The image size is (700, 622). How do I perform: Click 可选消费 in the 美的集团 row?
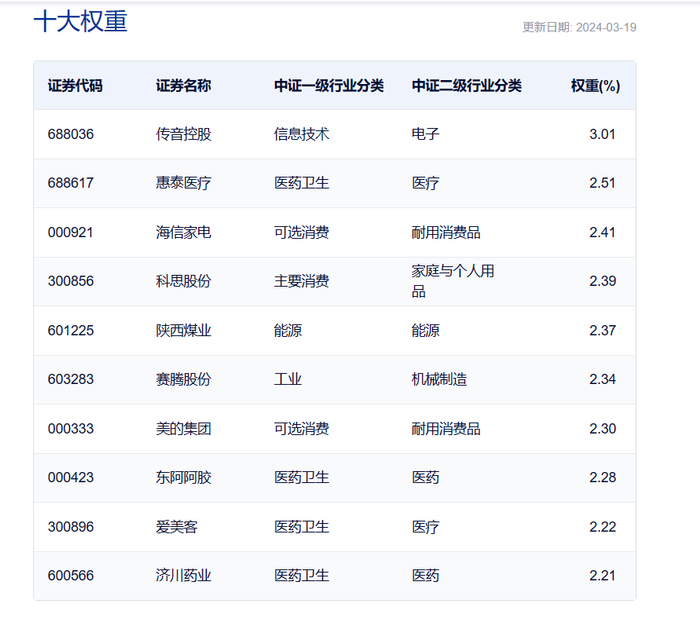pyautogui.click(x=301, y=429)
